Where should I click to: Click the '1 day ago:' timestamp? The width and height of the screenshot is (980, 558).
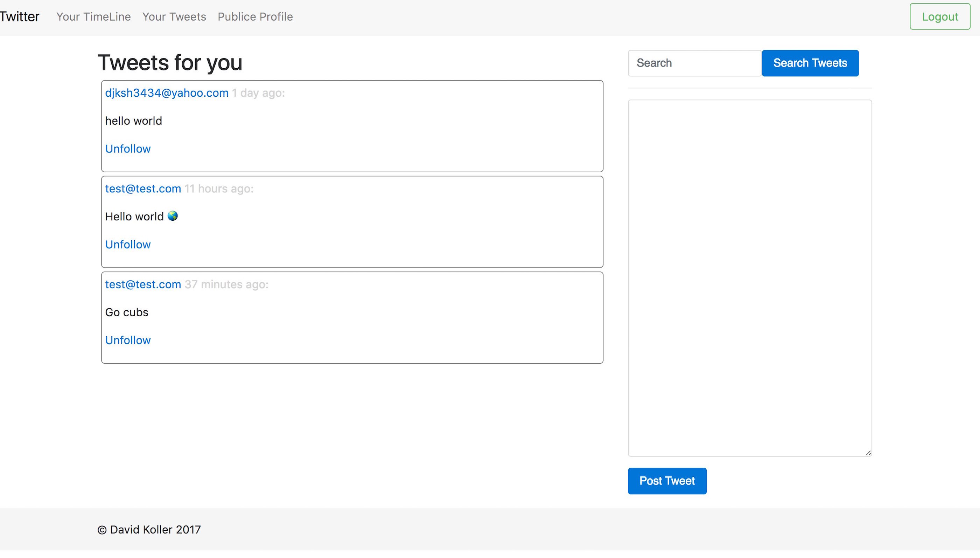[x=258, y=93]
